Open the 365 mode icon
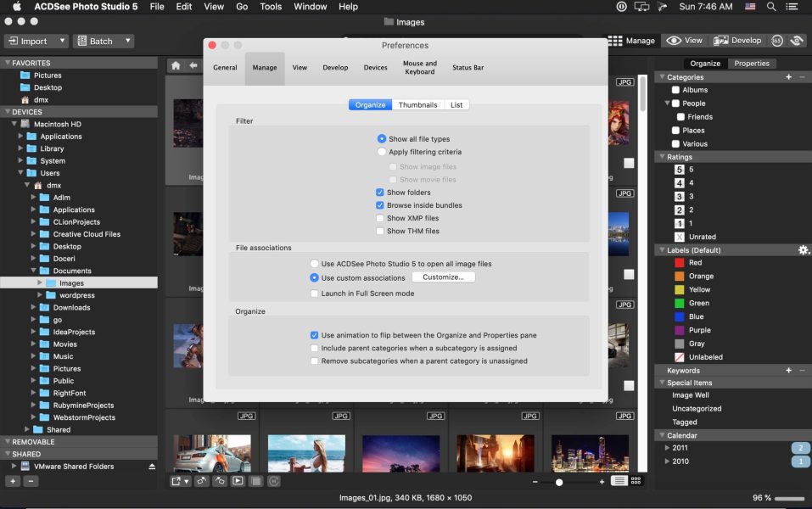This screenshot has height=509, width=812. tap(776, 41)
